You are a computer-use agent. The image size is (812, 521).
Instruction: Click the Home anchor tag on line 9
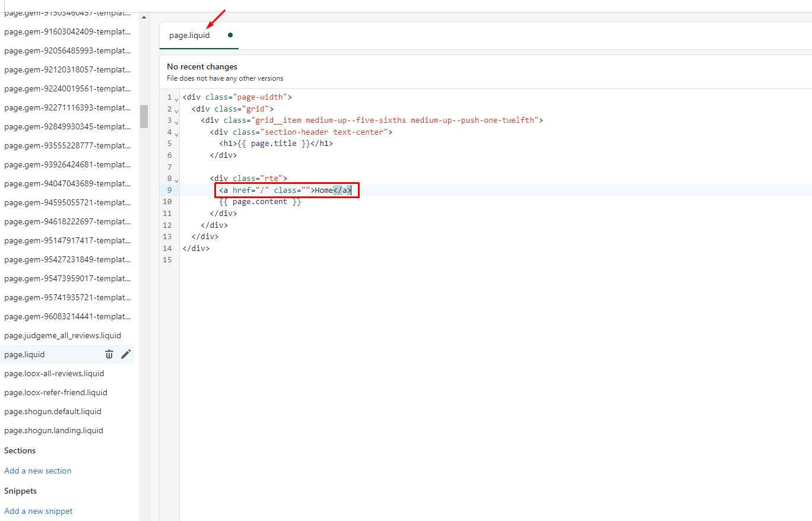point(286,190)
